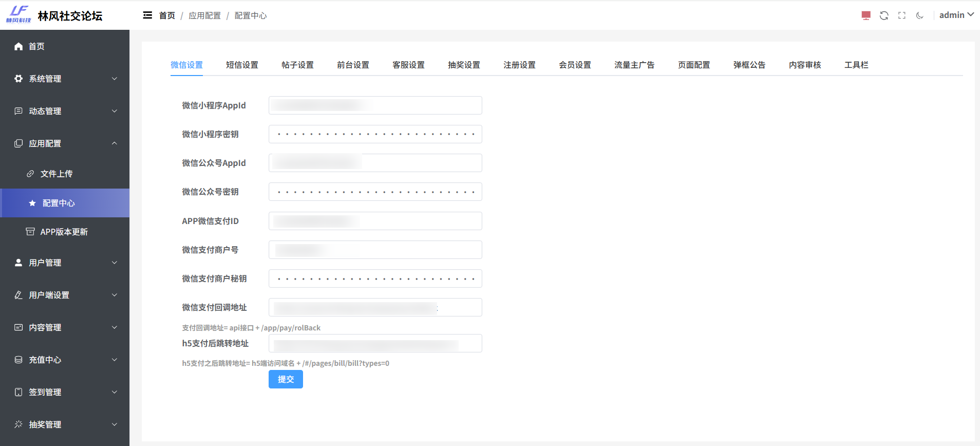Click the pencil icon for 用户端设置
Viewport: 980px width, 446px height.
point(18,295)
